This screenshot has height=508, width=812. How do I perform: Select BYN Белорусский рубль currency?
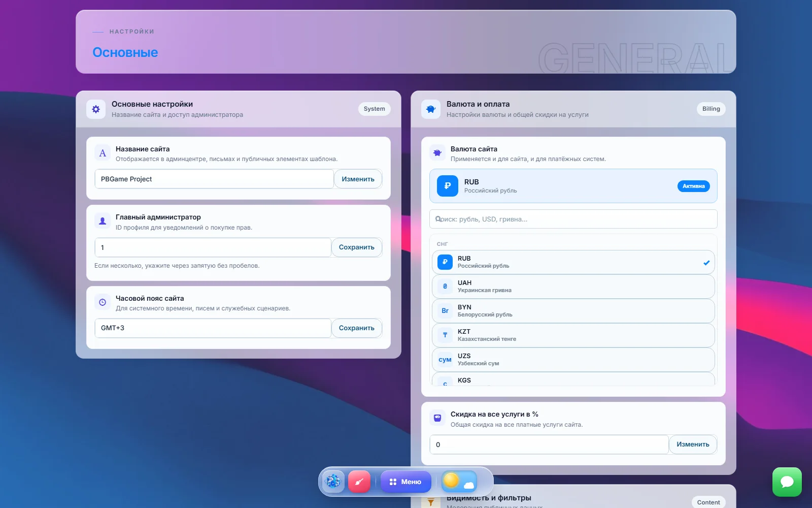coord(573,311)
